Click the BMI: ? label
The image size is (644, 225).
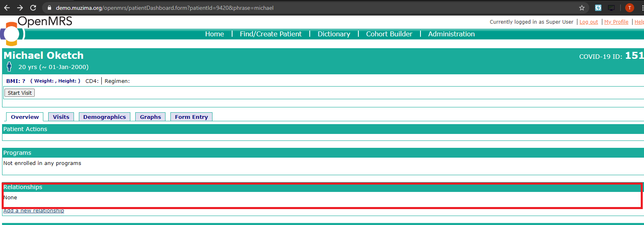pyautogui.click(x=16, y=81)
